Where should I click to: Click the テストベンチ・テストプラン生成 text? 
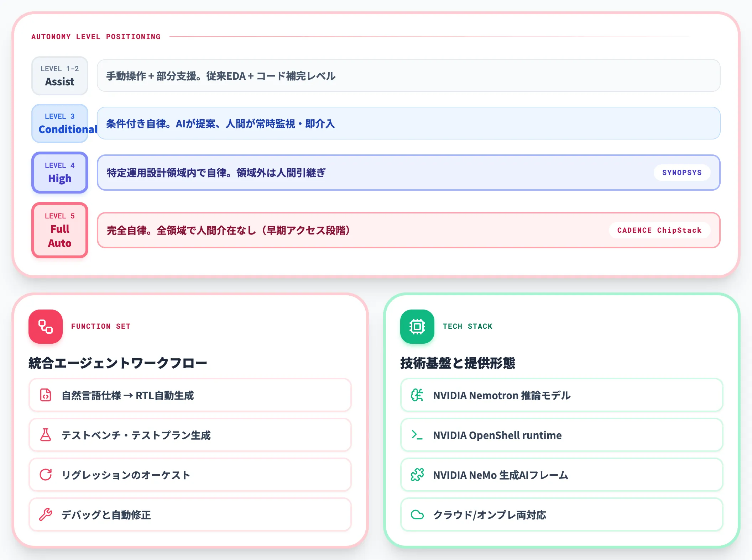pos(136,435)
